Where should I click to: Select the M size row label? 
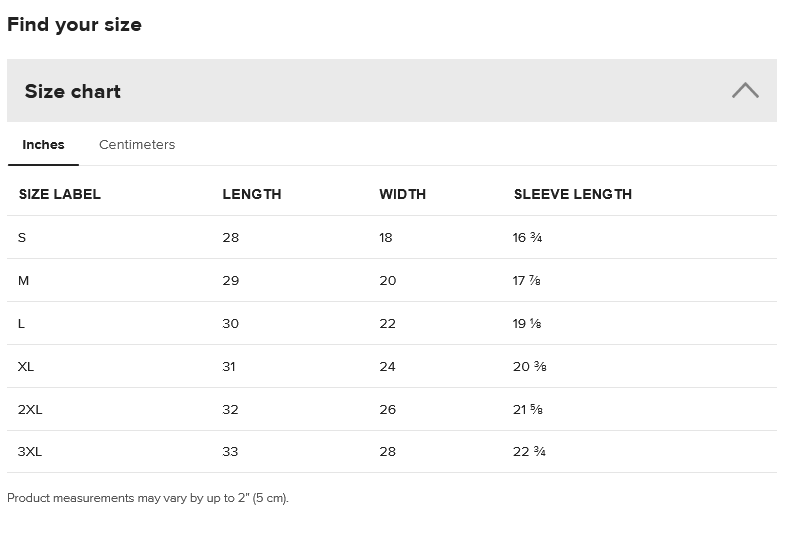(x=23, y=281)
